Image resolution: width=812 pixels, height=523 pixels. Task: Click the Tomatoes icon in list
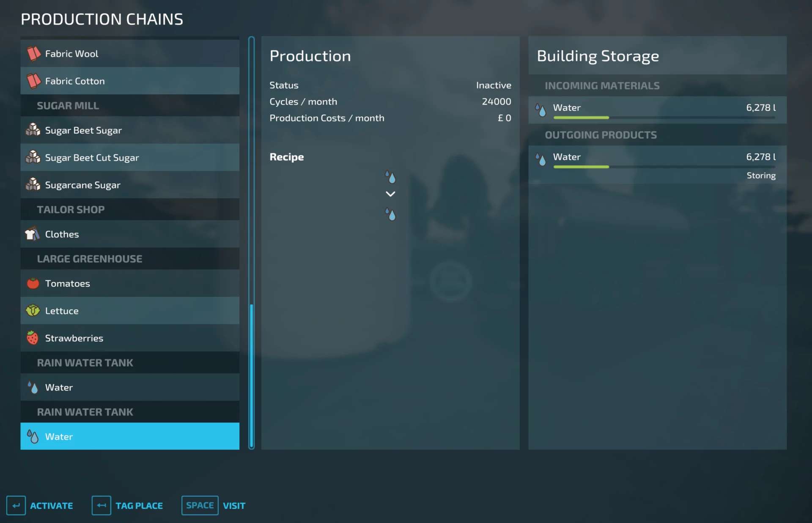click(x=33, y=283)
